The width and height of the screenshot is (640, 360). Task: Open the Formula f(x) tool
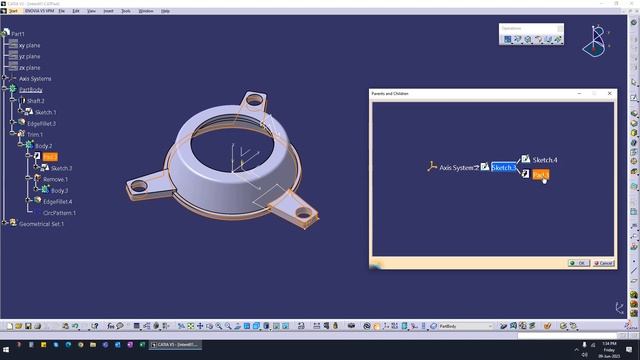pos(111,326)
